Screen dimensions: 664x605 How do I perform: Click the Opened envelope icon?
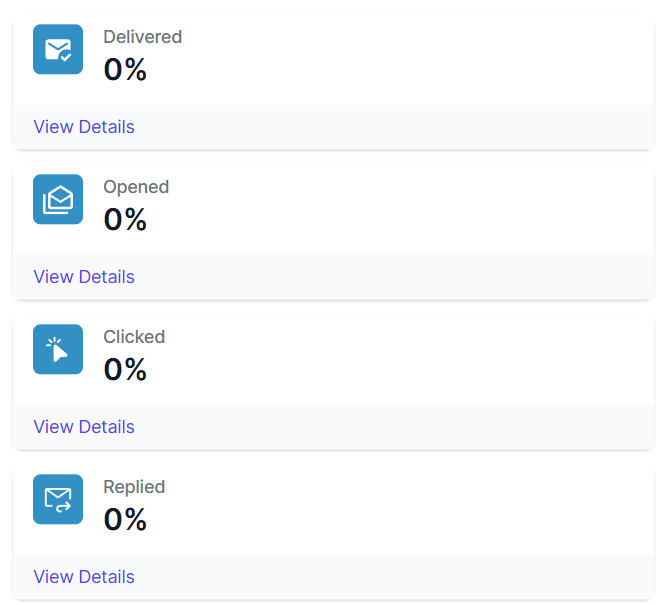pos(58,199)
